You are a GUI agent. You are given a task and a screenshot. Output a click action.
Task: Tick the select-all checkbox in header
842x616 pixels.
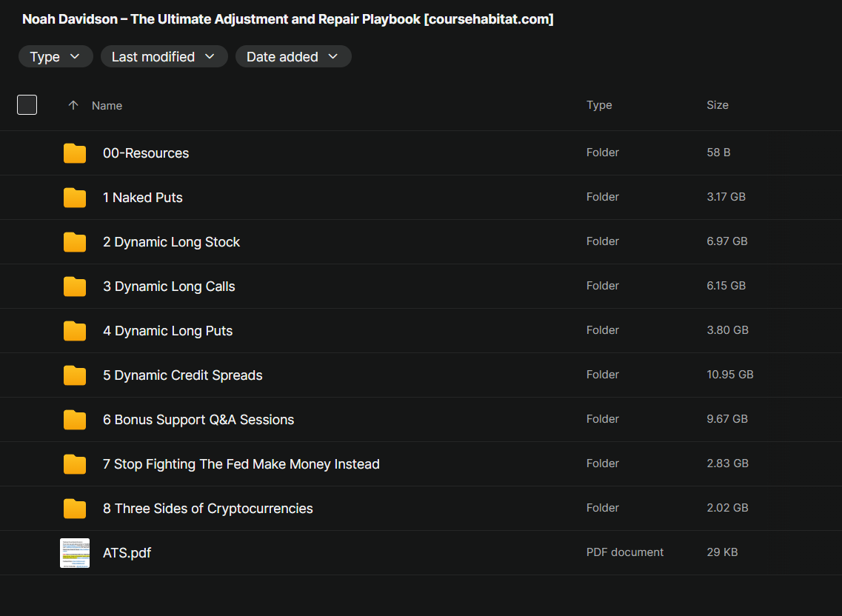pos(27,105)
